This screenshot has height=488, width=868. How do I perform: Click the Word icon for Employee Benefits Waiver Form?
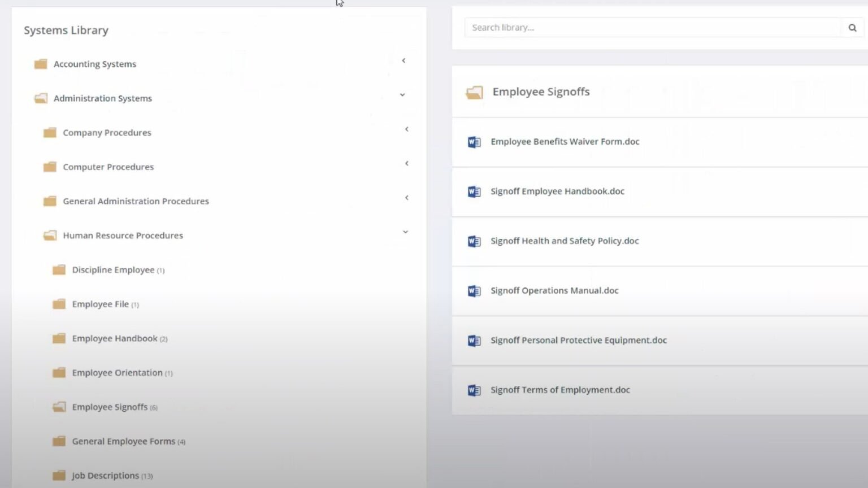coord(474,142)
